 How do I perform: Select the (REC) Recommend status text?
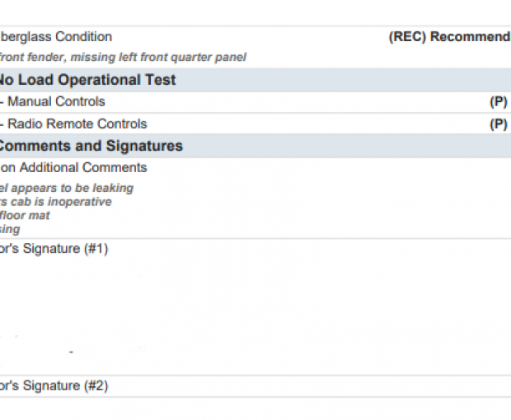[449, 37]
